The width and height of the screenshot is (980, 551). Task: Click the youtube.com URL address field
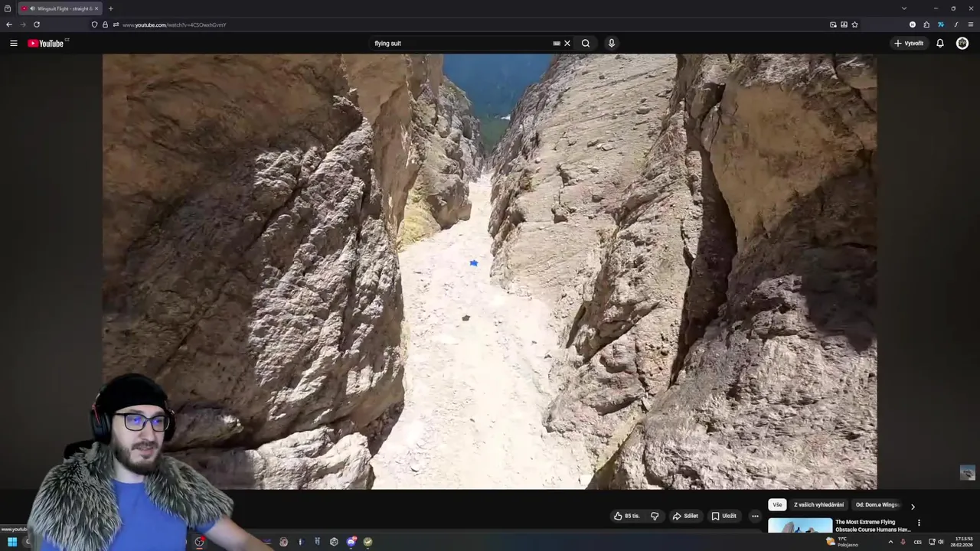174,24
